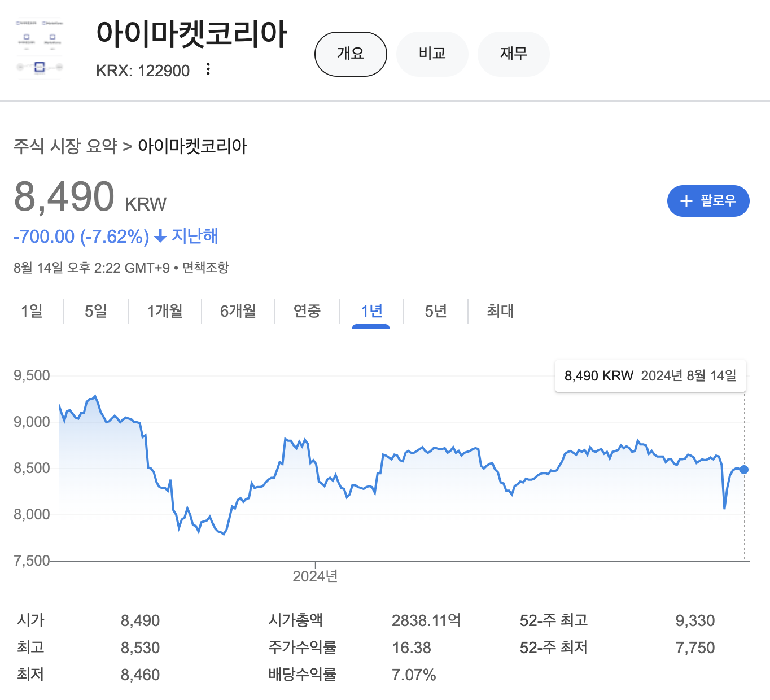Show the 연중 chart range
This screenshot has height=700, width=770.
click(307, 311)
